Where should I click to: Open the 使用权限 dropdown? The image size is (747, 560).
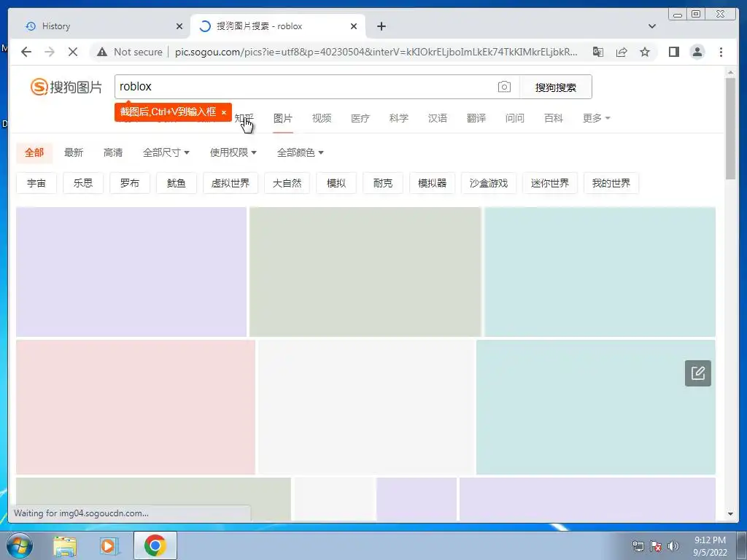[x=233, y=152]
